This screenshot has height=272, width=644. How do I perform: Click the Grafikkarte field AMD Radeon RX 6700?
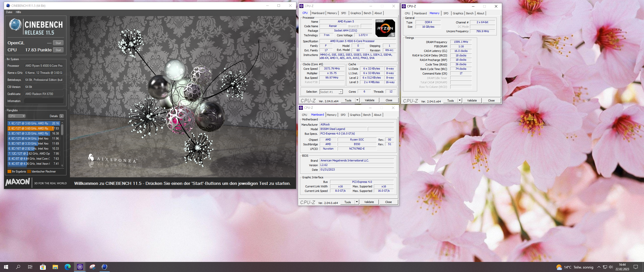coord(44,94)
